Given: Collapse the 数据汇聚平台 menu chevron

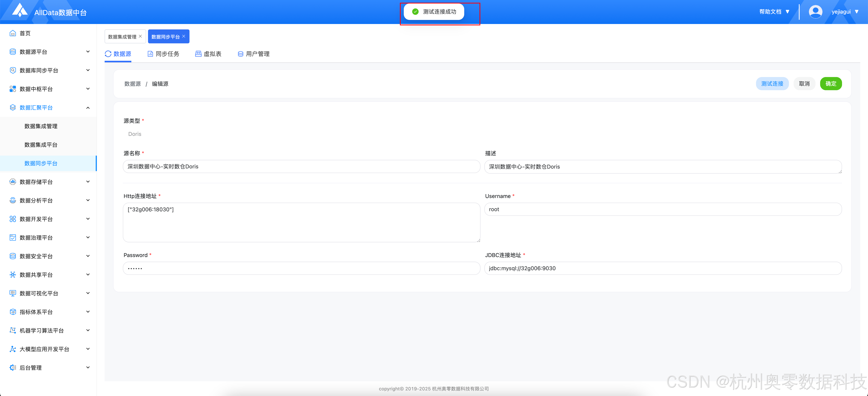Looking at the screenshot, I should (x=88, y=108).
